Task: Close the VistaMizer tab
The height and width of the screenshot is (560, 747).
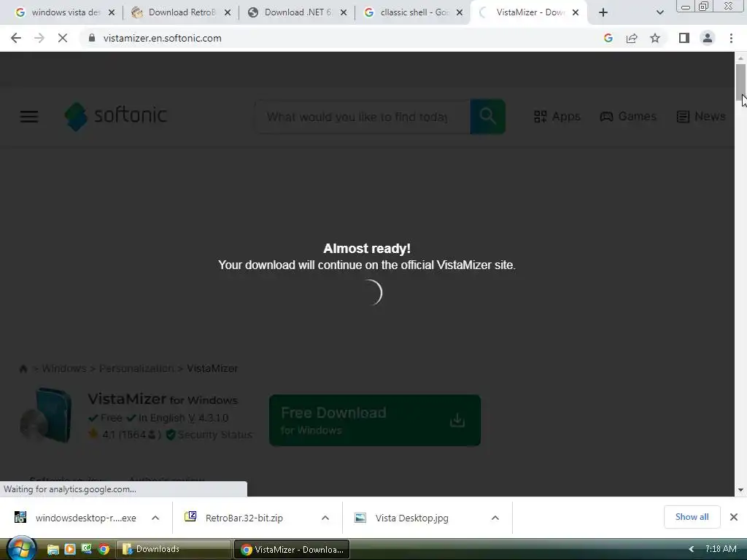Action: [x=576, y=12]
